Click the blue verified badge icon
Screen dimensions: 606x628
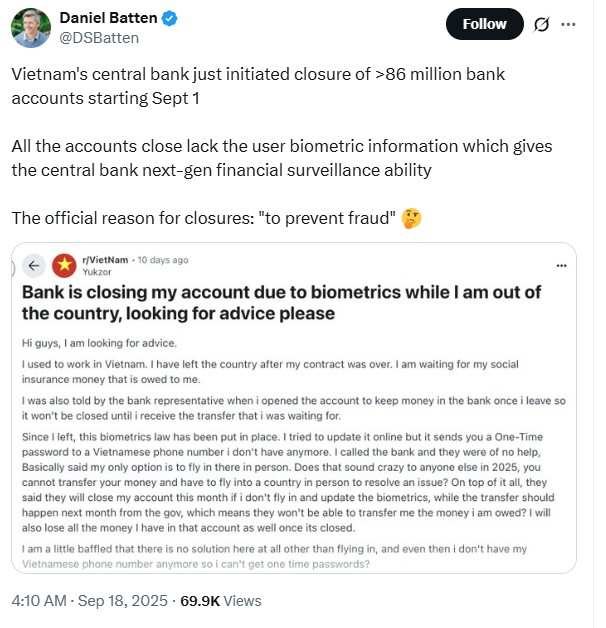pyautogui.click(x=169, y=18)
